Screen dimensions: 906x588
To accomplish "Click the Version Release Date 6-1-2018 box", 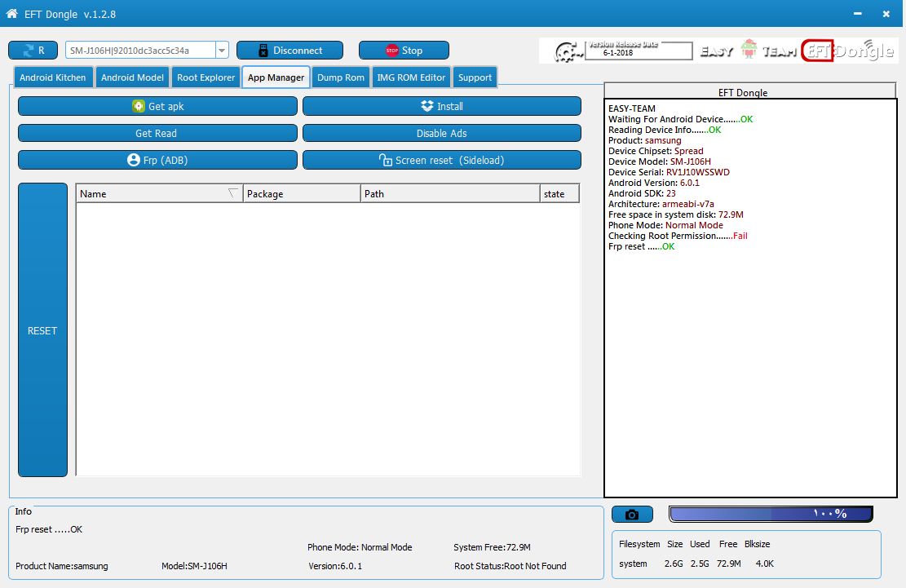I will pyautogui.click(x=639, y=50).
